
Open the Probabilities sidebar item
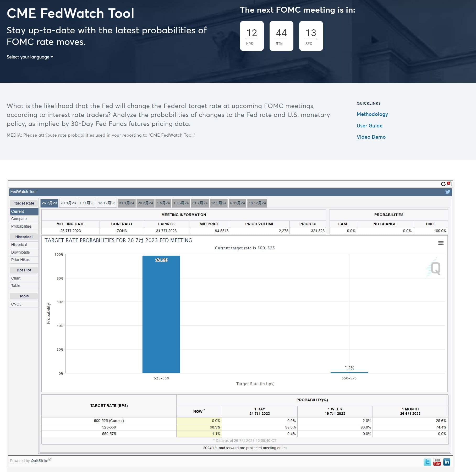(24, 226)
